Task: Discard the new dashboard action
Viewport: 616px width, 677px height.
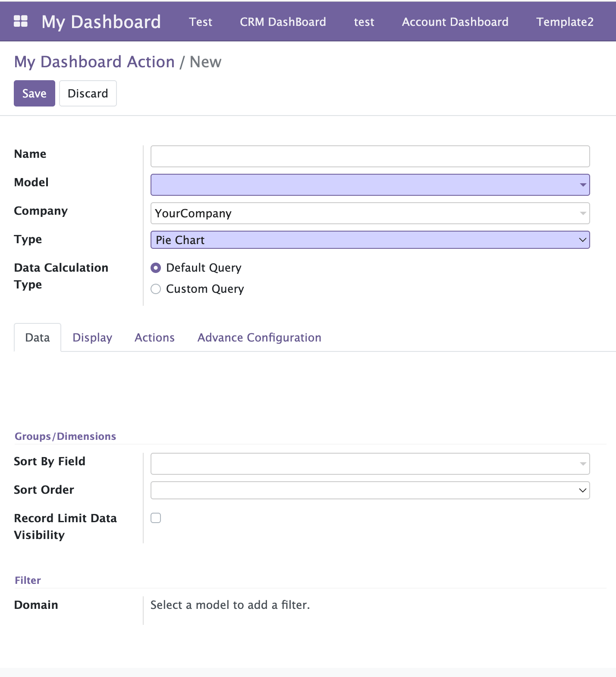Action: pos(88,93)
